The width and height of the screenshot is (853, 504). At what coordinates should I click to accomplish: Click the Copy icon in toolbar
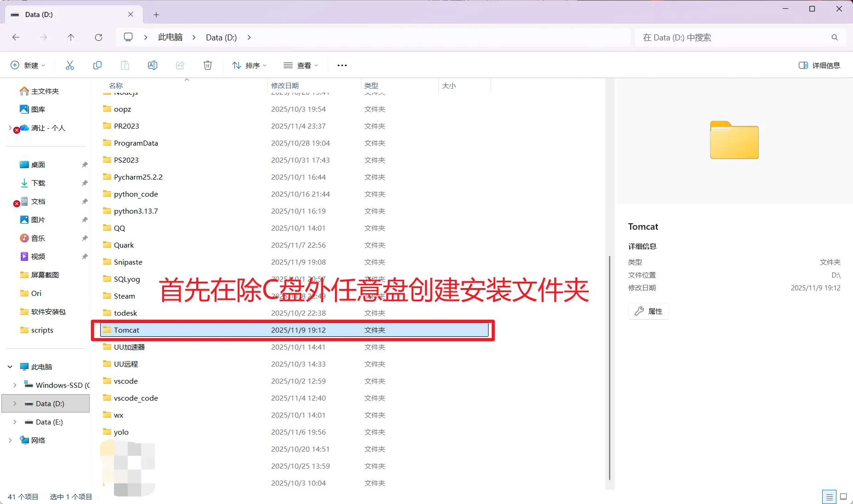(97, 65)
